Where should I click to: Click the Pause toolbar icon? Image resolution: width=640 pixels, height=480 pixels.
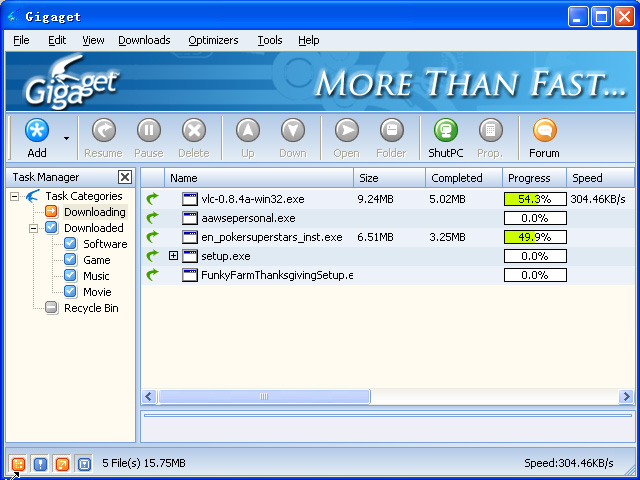point(149,131)
